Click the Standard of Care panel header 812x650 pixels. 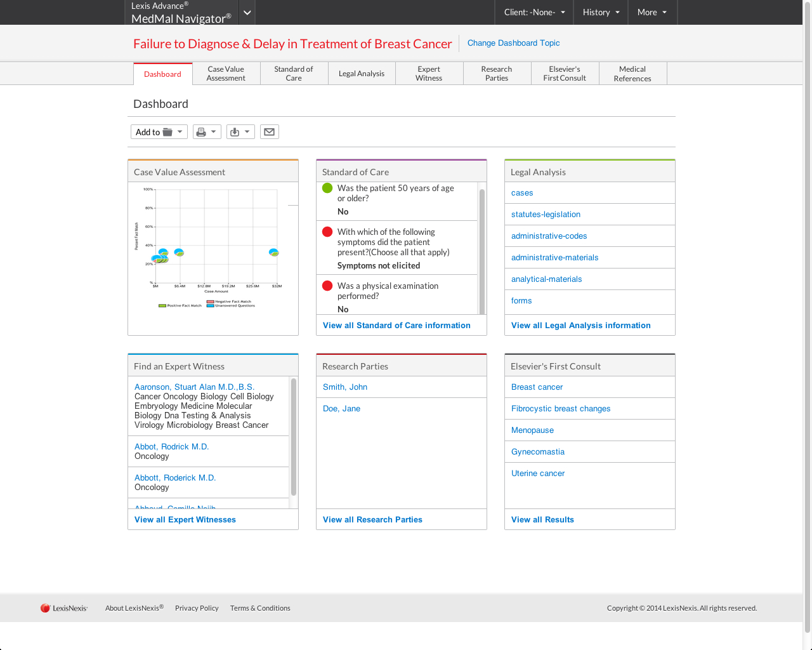(x=402, y=171)
